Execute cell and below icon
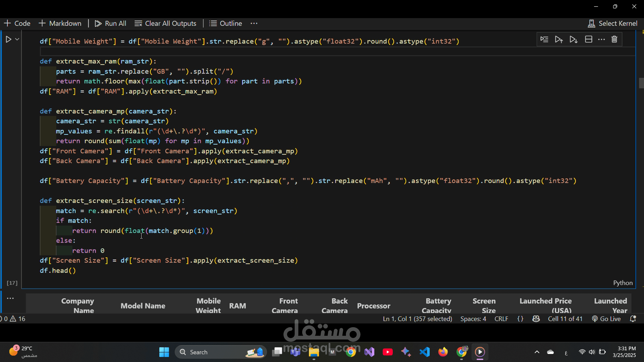 pos(574,40)
